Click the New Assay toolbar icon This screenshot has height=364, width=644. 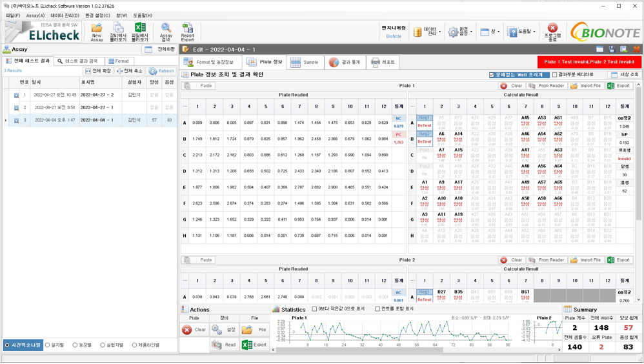tap(97, 32)
